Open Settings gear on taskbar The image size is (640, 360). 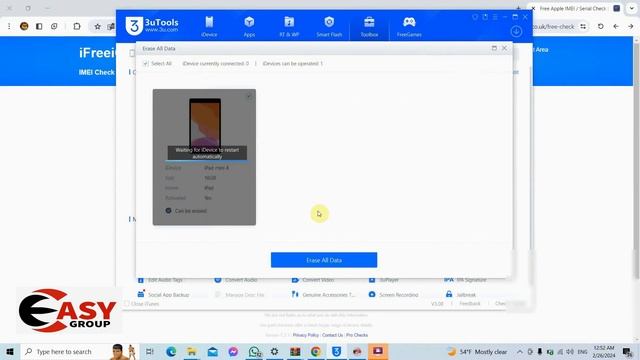pyautogui.click(x=274, y=351)
